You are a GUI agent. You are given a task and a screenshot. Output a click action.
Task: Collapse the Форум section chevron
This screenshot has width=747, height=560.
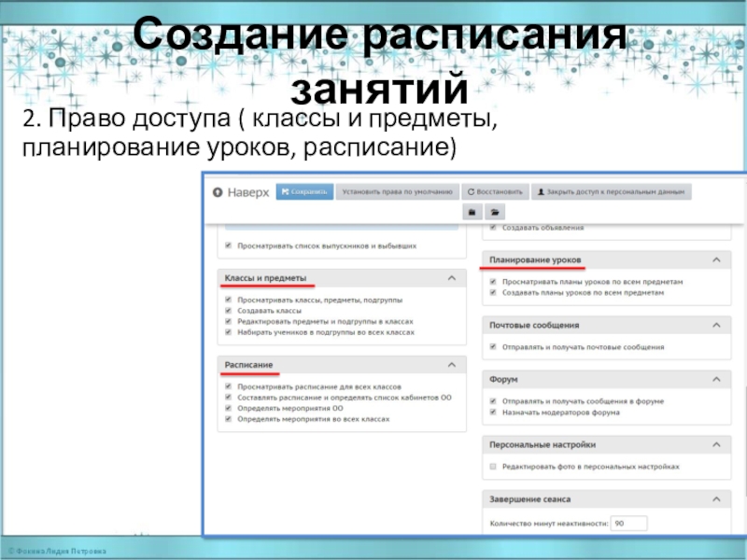[x=716, y=379]
